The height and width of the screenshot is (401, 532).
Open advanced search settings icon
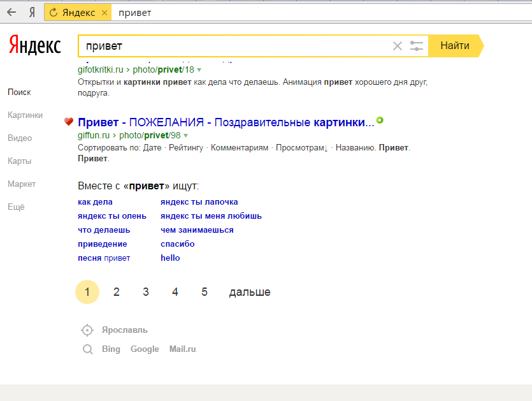[x=416, y=46]
